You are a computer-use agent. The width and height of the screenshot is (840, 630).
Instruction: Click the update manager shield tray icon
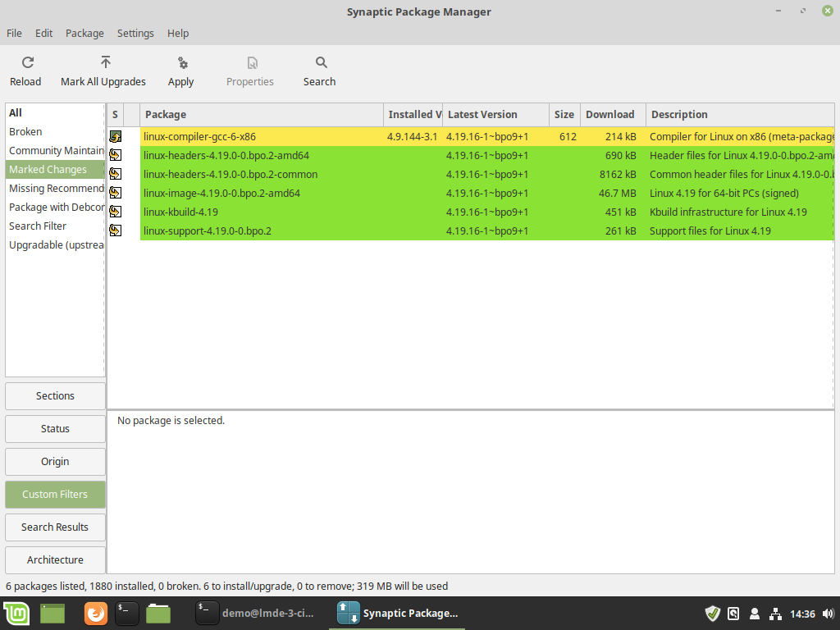(x=713, y=614)
